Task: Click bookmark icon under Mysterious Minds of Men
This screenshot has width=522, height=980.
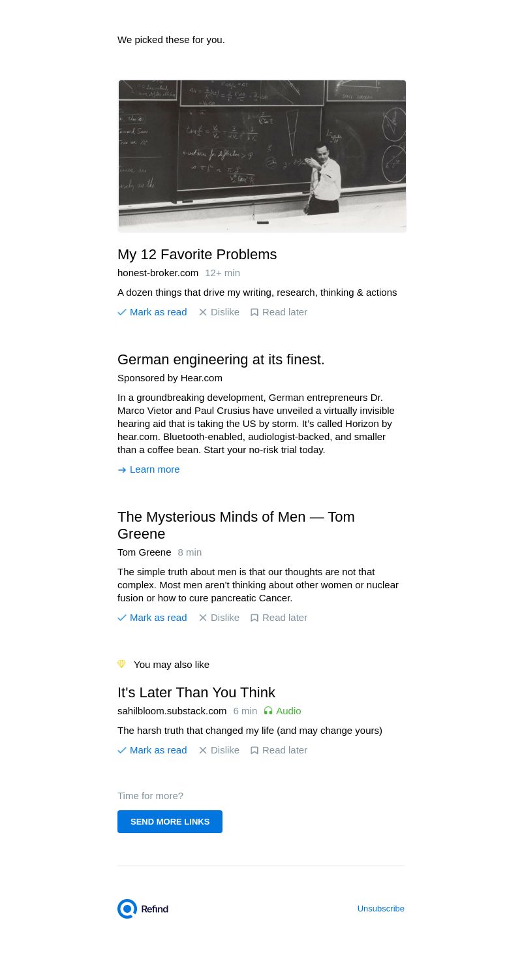Action: pos(254,618)
